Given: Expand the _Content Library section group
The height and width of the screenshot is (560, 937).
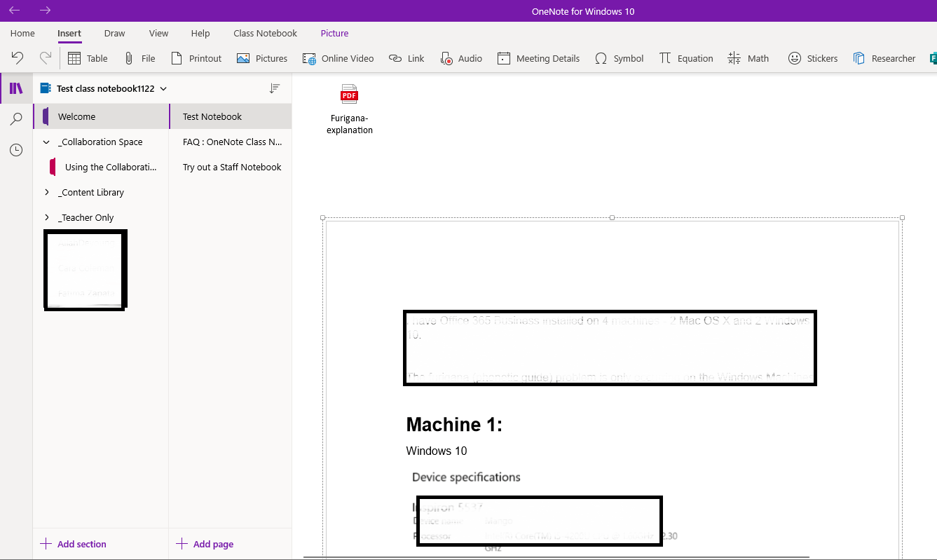Looking at the screenshot, I should pyautogui.click(x=46, y=192).
